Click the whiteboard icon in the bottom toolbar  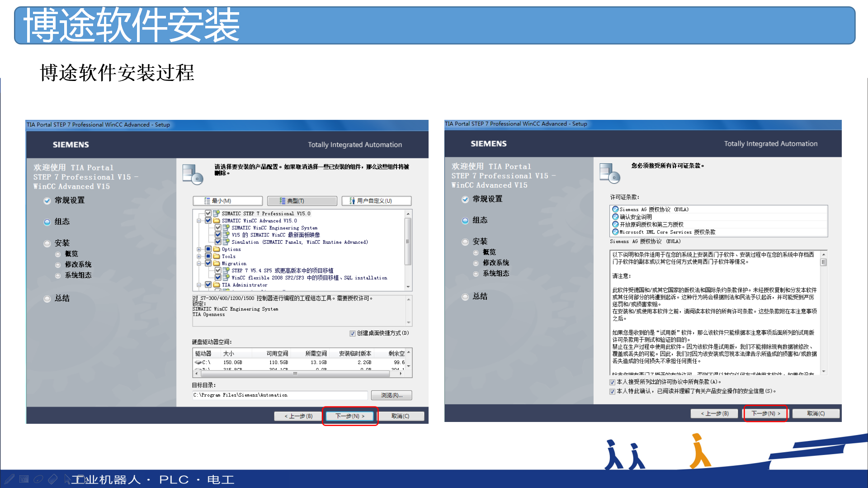point(24,479)
